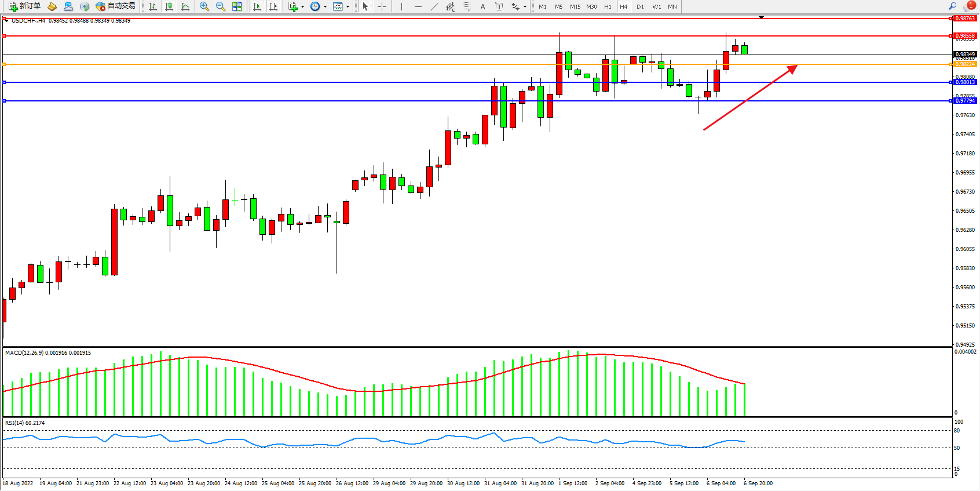This screenshot has width=980, height=491.
Task: Open the chat notifications icon
Action: tap(968, 6)
